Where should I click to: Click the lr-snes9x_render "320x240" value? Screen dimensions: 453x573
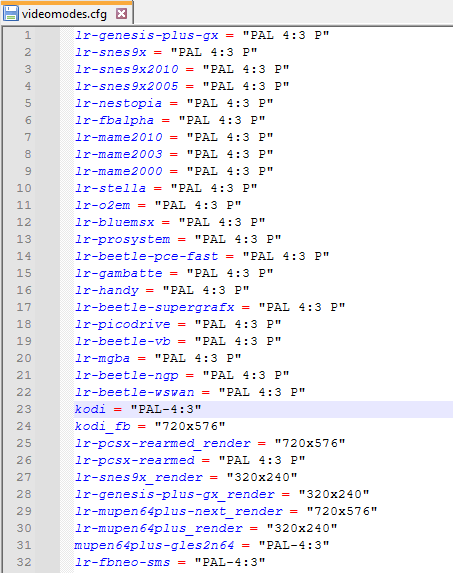262,477
